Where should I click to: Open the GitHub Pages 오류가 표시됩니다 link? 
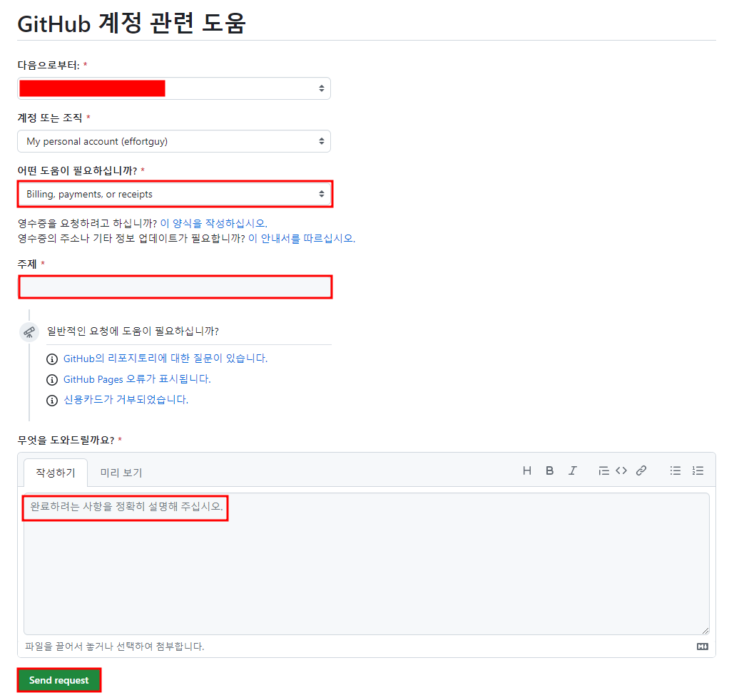click(137, 379)
